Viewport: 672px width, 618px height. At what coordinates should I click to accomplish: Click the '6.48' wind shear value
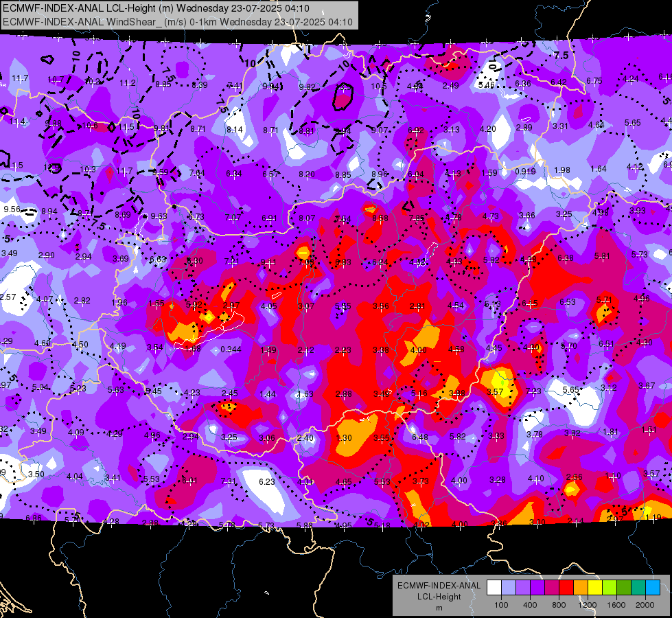420,437
